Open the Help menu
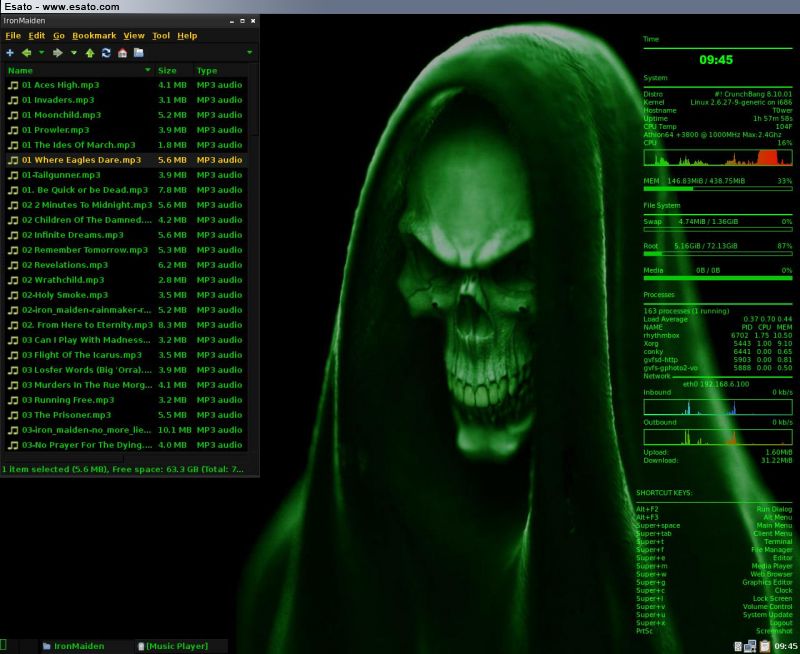Viewport: 800px width, 654px height. coord(187,36)
